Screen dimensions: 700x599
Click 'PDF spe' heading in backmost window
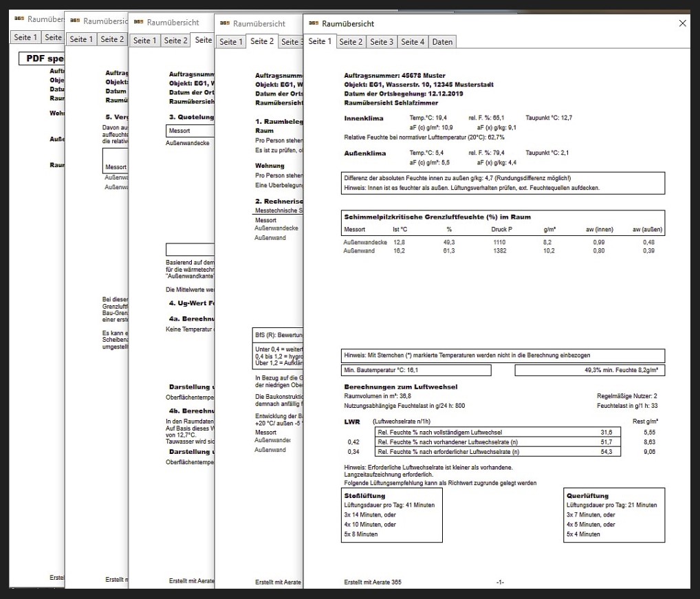click(x=45, y=58)
